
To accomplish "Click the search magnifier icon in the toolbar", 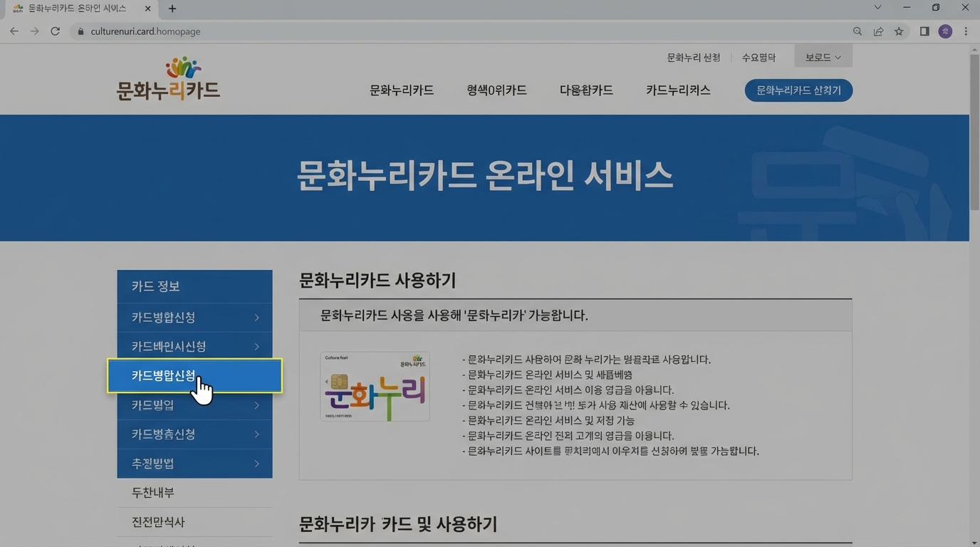I will [857, 31].
